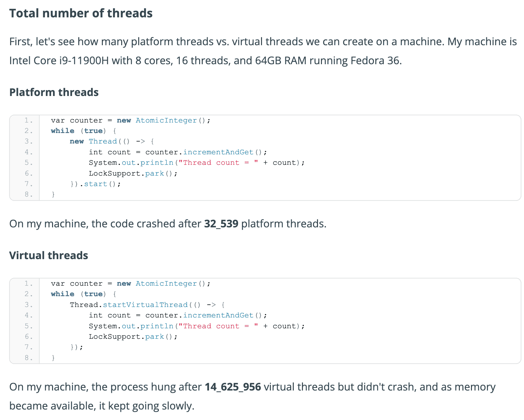The height and width of the screenshot is (420, 524).
Task: Click 'while' keyword in virtual threads code
Action: click(63, 294)
